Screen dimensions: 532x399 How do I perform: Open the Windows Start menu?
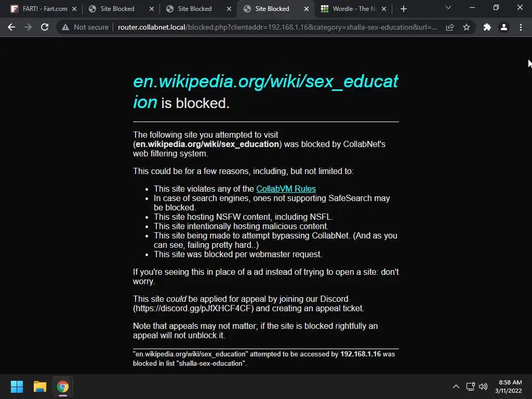(x=17, y=387)
